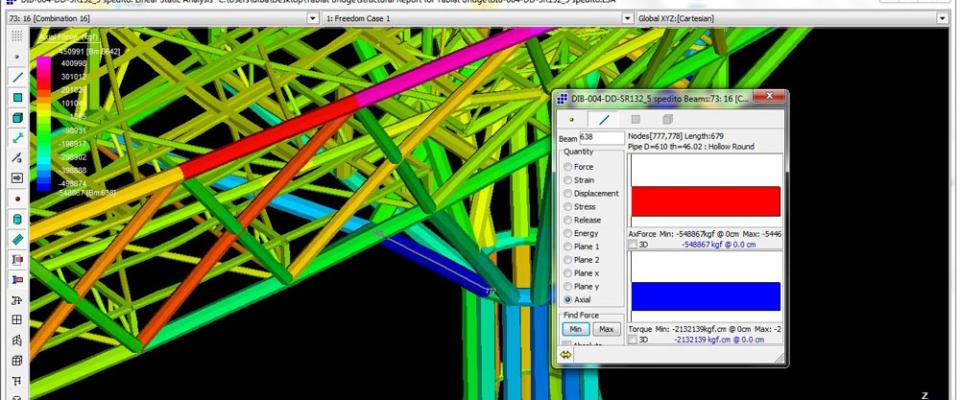Select the Stress quantity radio button
Image resolution: width=960 pixels, height=400 pixels.
(x=569, y=207)
